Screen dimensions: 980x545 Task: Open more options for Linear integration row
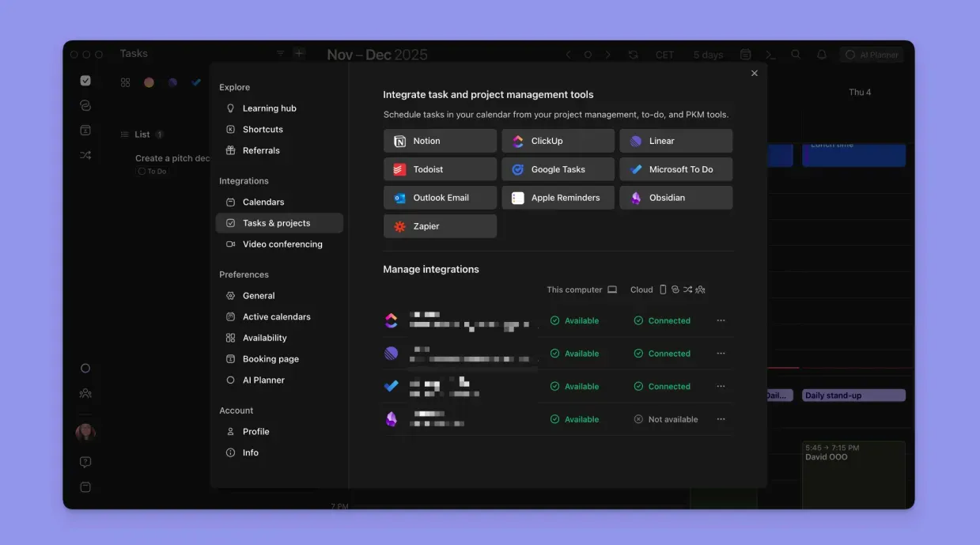point(721,354)
